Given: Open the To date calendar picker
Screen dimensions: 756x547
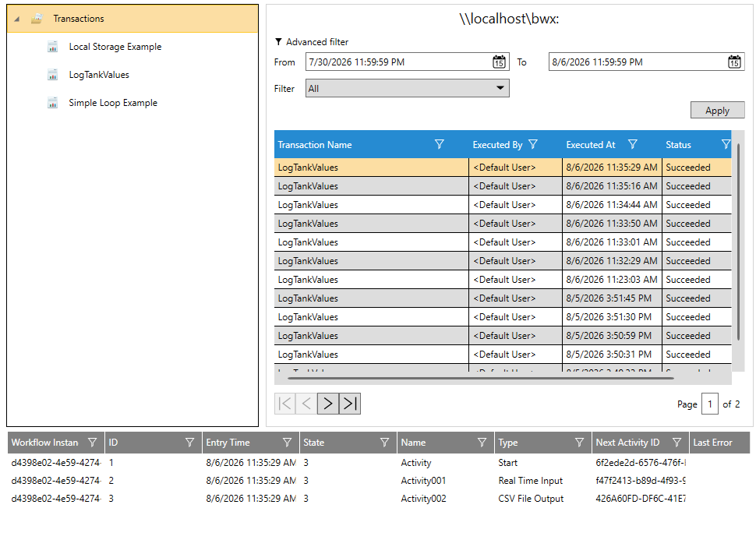Looking at the screenshot, I should coord(734,62).
